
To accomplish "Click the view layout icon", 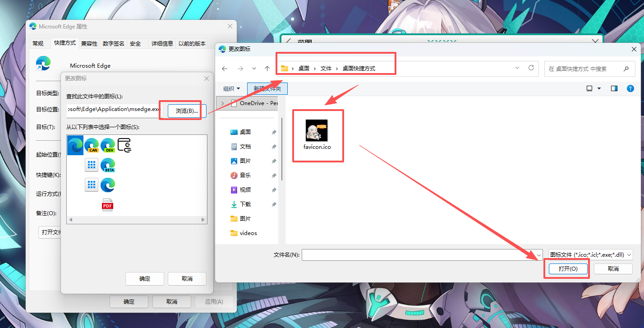I will click(589, 88).
